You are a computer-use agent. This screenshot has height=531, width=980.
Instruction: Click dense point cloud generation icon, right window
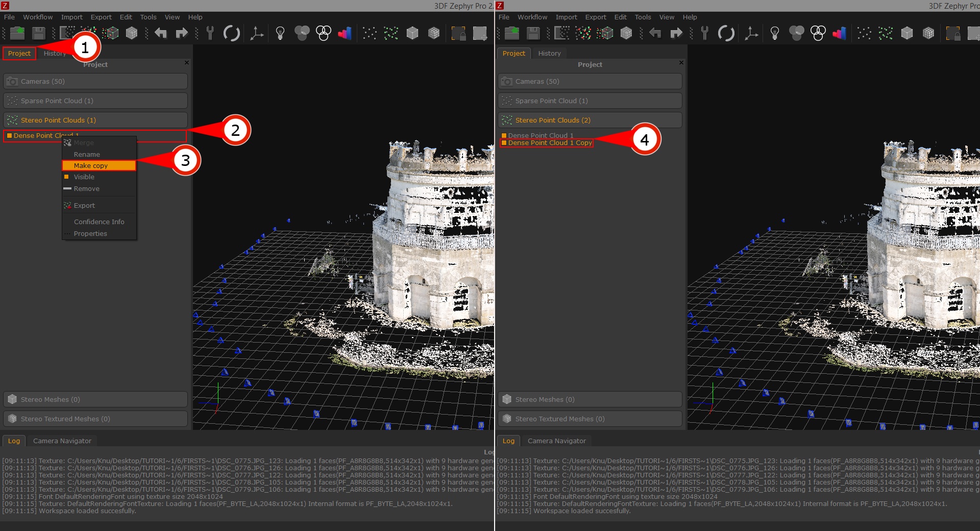point(583,33)
